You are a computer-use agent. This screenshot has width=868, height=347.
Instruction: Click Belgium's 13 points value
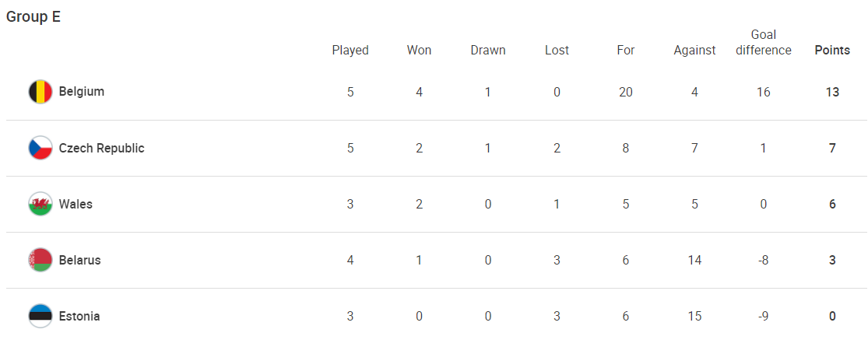[x=832, y=92]
